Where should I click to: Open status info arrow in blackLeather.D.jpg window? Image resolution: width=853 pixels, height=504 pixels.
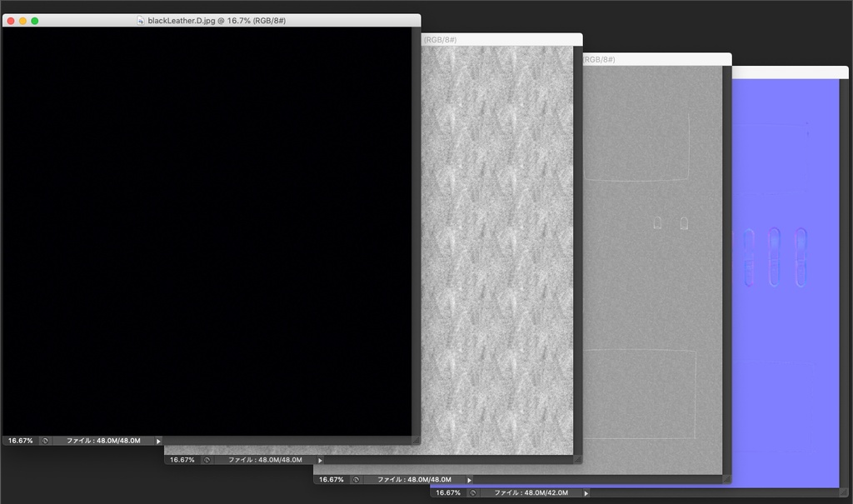coord(158,441)
